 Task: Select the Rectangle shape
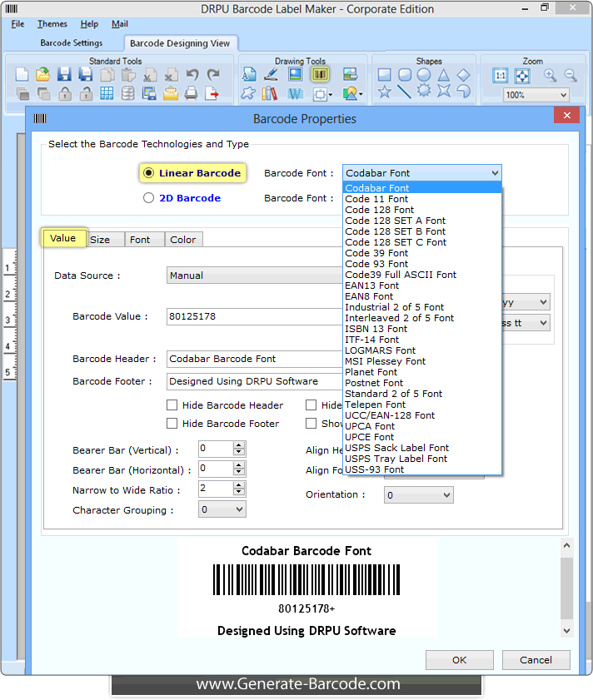point(384,75)
